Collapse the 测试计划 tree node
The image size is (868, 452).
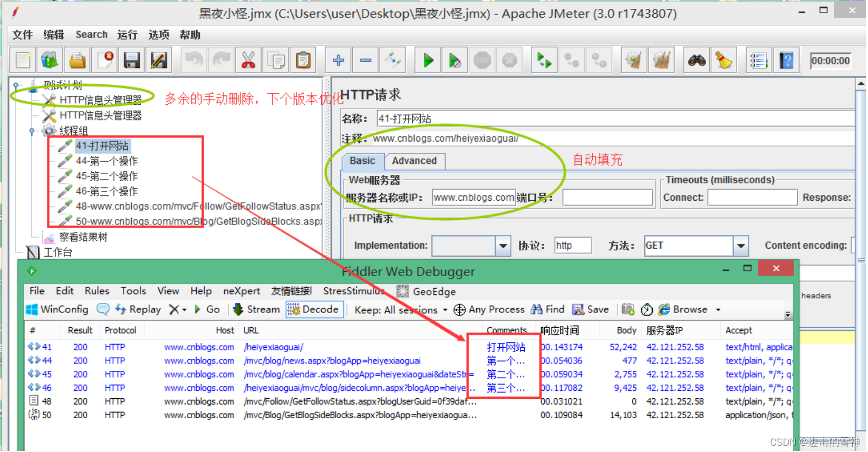[x=16, y=85]
